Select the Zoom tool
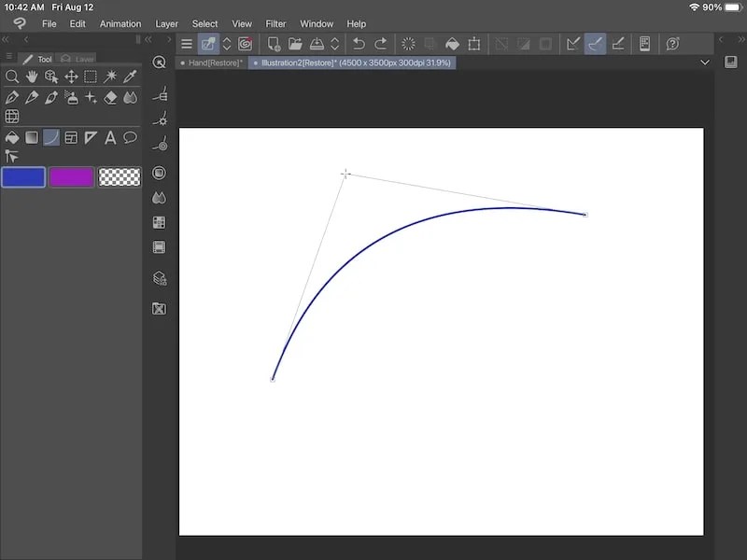Viewport: 747px width, 560px height. tap(12, 77)
